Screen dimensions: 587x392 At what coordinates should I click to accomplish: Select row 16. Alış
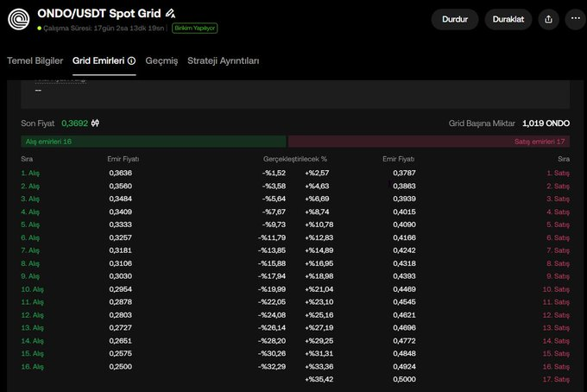point(32,367)
